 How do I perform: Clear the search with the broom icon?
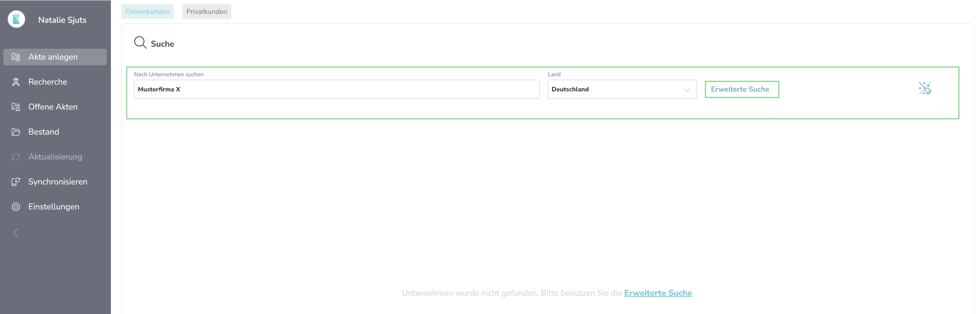point(925,89)
